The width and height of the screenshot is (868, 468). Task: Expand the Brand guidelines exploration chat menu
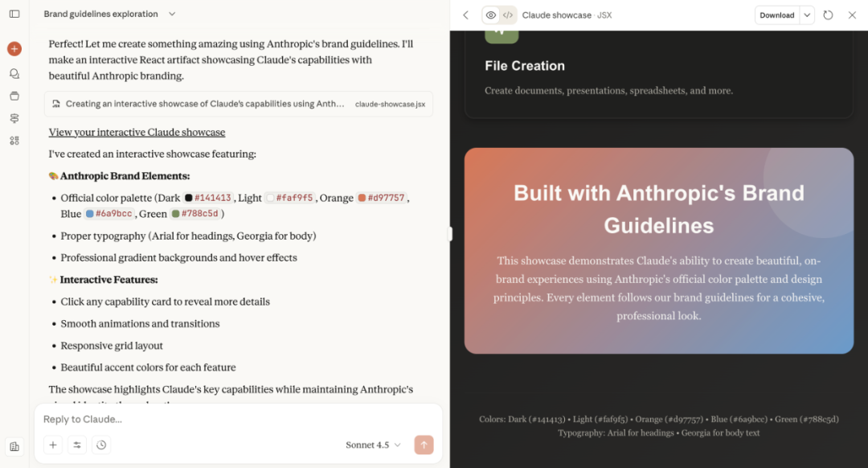click(x=172, y=14)
